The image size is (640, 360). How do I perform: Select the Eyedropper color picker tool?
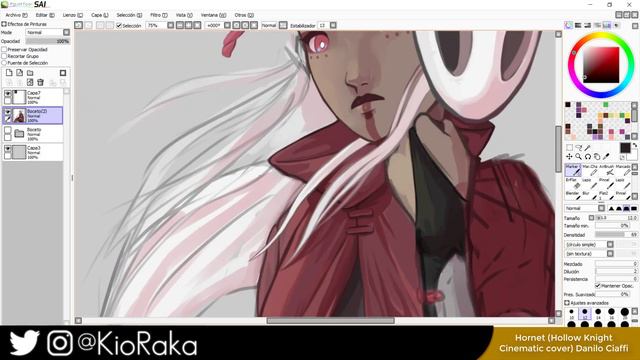click(606, 156)
